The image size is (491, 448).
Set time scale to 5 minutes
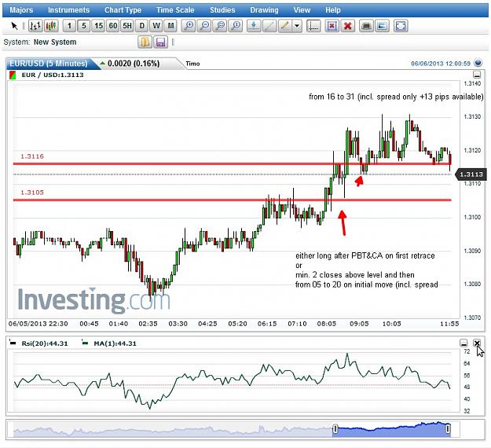click(x=84, y=26)
